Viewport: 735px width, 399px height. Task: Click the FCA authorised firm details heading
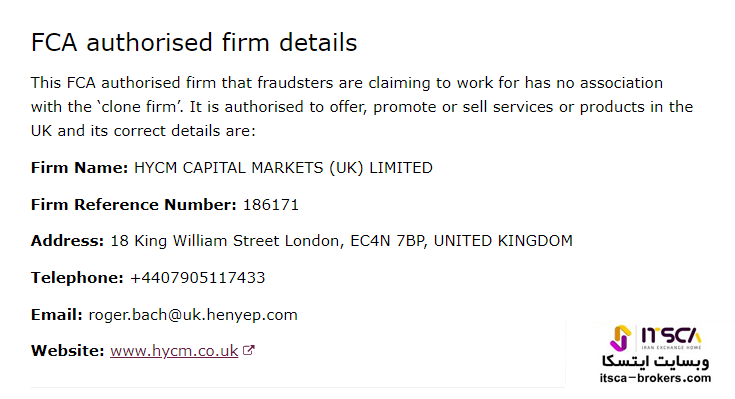pyautogui.click(x=194, y=42)
